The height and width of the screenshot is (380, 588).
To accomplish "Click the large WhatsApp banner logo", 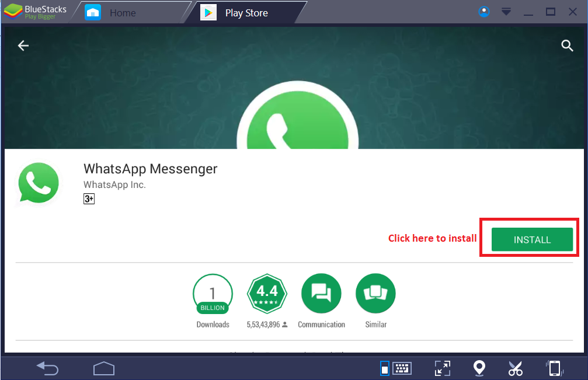I will [x=297, y=114].
